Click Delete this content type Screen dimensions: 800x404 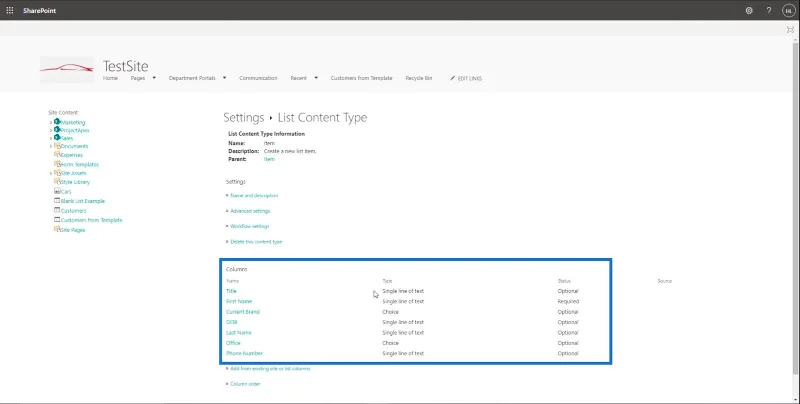coord(256,242)
